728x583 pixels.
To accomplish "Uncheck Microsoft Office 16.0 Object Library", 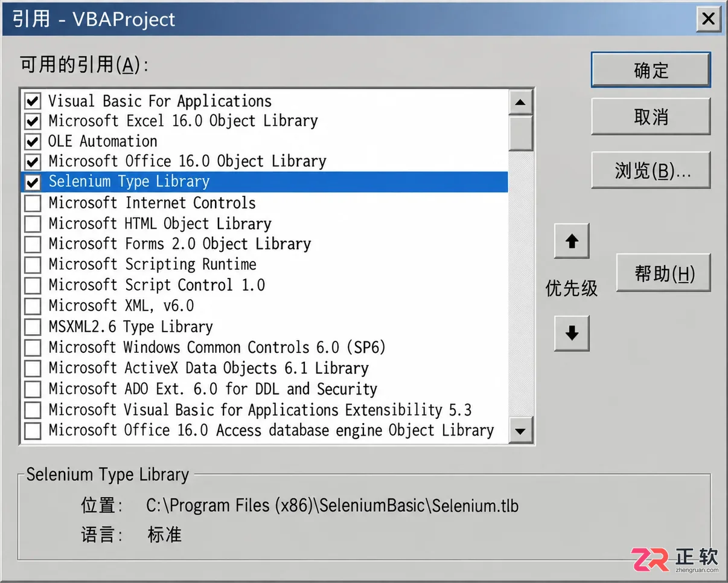I will coord(33,161).
